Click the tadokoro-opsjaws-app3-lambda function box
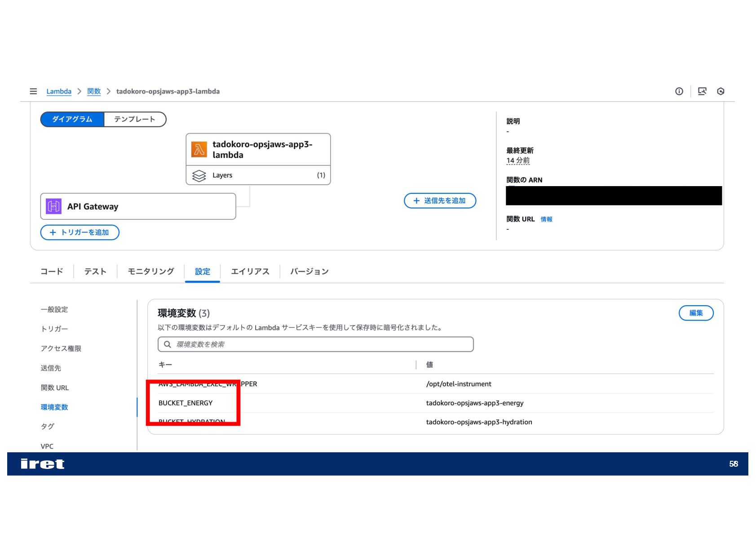Viewport: 756px width, 535px height. coord(258,150)
